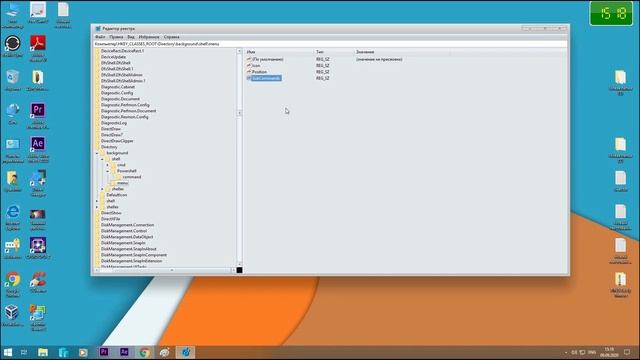Open Adobe After Effects desktop shortcut
Screen dimensions: 640x360
(x=38, y=149)
